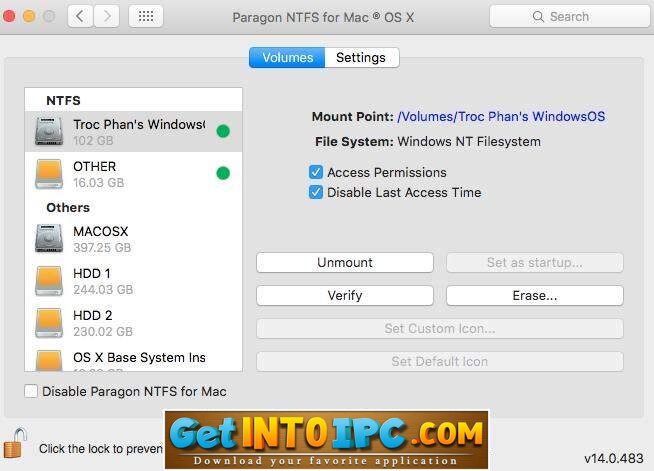Click the 16.03 GB size text

click(x=98, y=183)
